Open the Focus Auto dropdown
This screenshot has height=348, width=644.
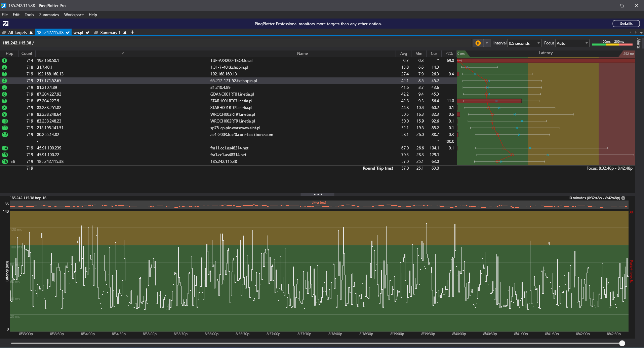point(572,43)
